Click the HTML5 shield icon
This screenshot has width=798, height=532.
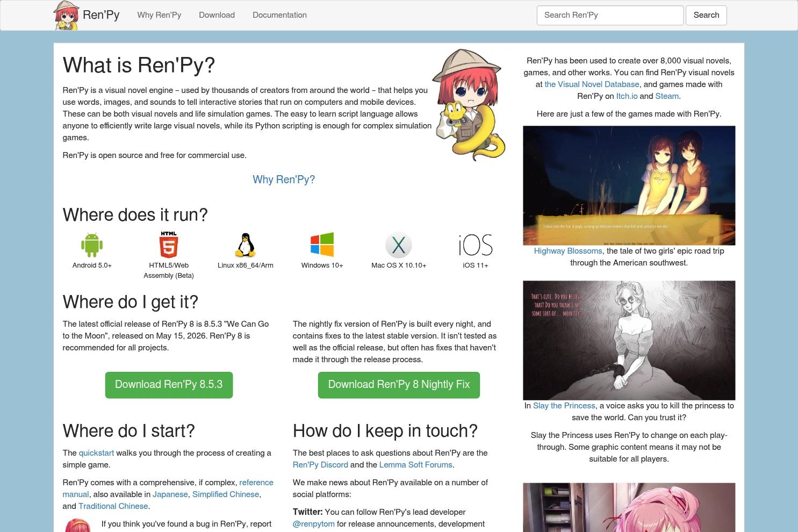click(169, 245)
